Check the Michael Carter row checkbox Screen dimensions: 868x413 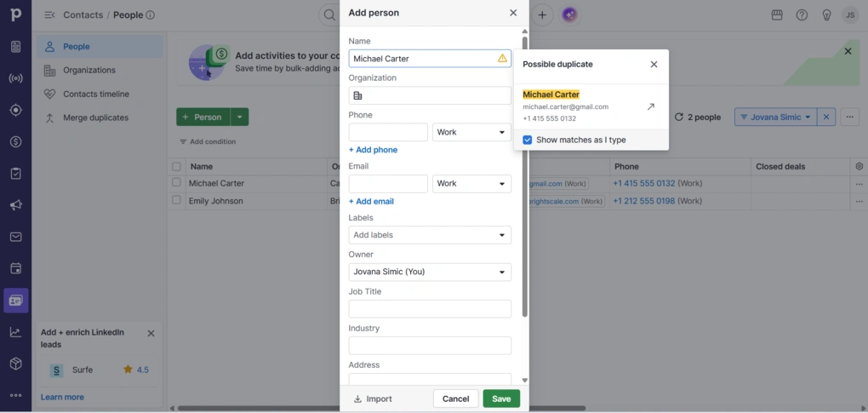pos(176,182)
